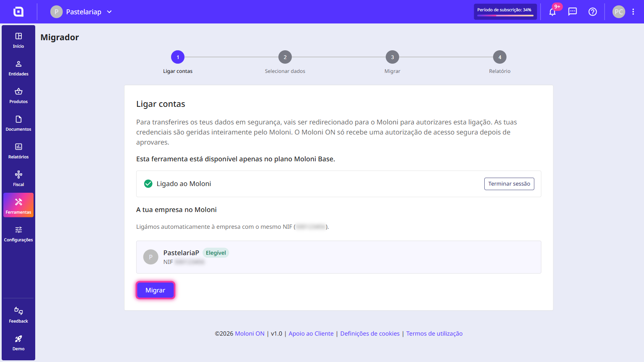Click the PastelariaP company avatar in card
644x362 pixels.
pos(151,257)
